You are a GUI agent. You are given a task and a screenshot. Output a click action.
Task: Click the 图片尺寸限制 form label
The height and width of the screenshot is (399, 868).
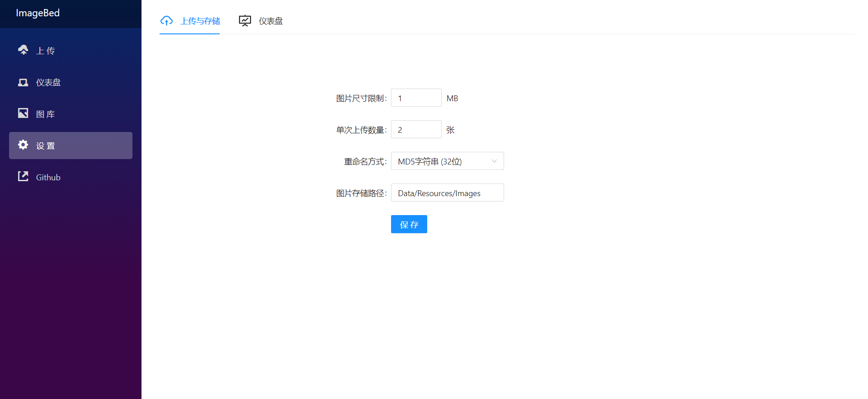[360, 99]
